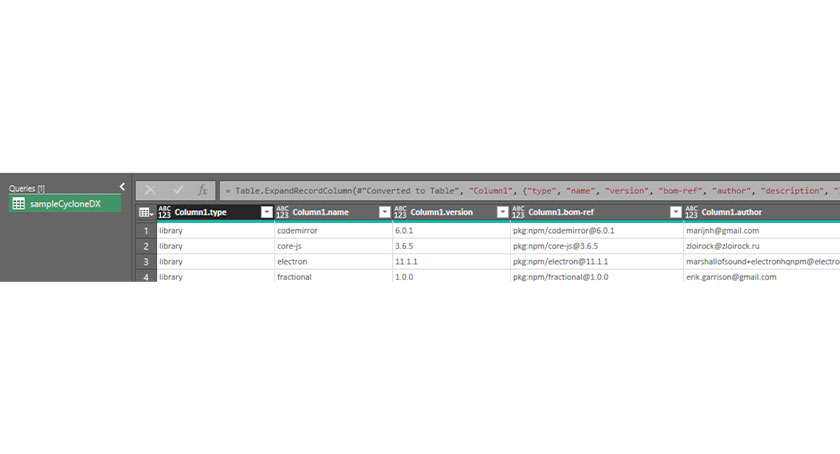The width and height of the screenshot is (840, 454).
Task: Open the Column1.name filter dropdown
Action: click(x=384, y=212)
